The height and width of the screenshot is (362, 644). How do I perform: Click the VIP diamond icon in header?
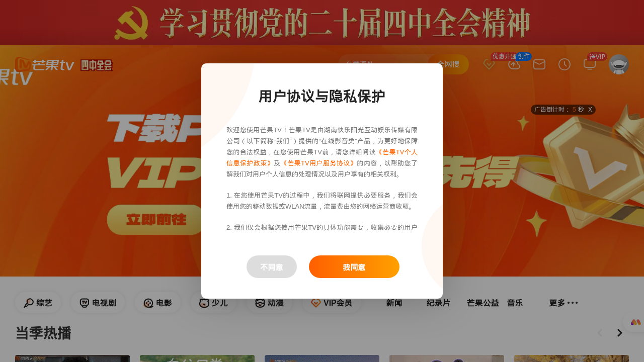[489, 64]
